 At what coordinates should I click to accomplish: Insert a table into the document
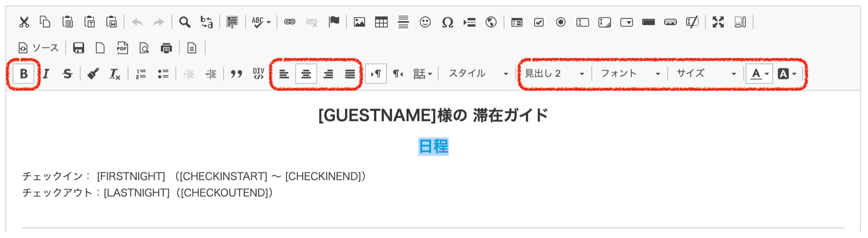(381, 22)
